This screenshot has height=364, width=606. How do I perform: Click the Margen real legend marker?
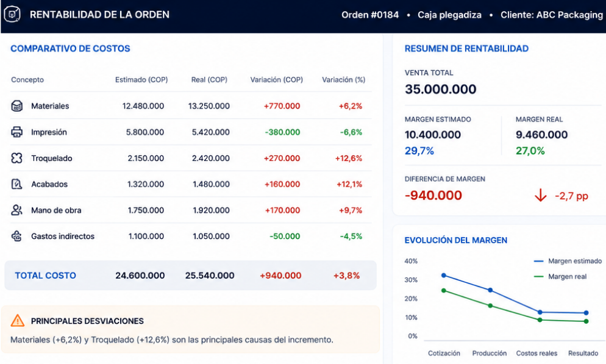538,277
